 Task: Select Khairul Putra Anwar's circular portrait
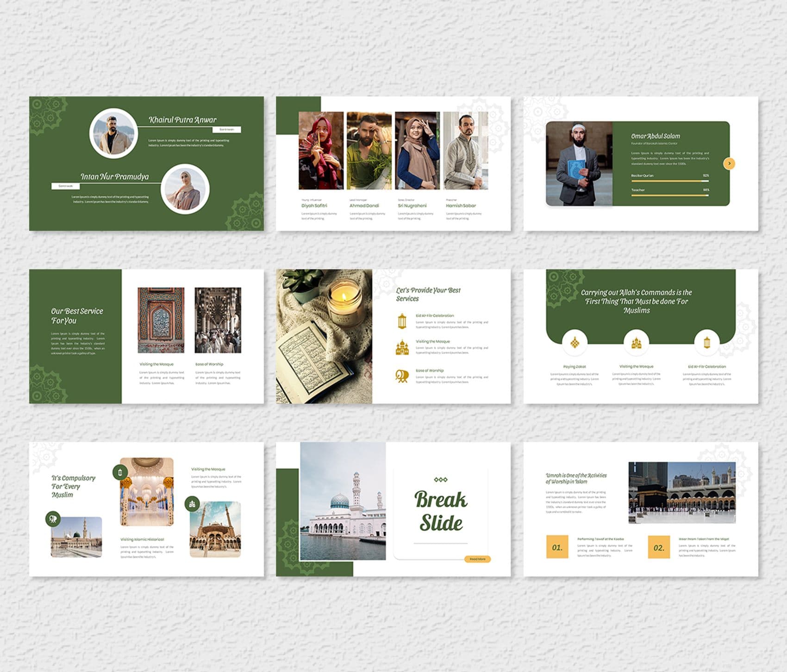[x=113, y=133]
